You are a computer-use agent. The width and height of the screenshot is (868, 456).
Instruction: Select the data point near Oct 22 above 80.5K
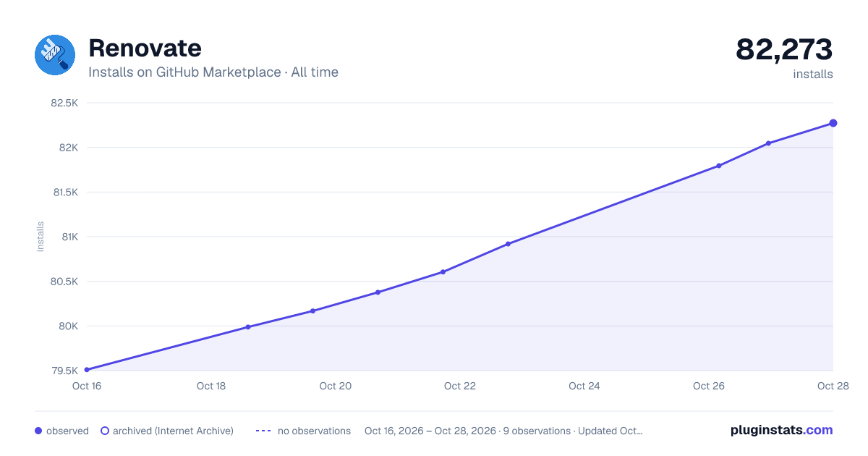click(443, 272)
